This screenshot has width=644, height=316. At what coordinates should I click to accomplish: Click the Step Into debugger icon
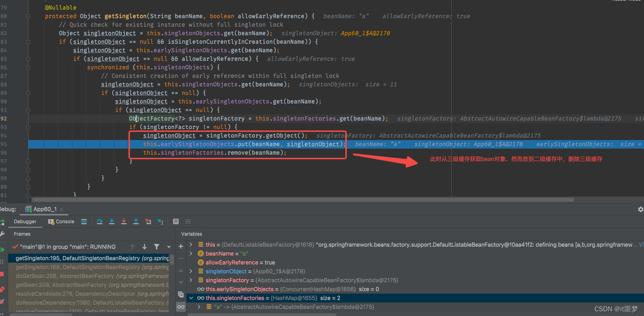coord(112,221)
